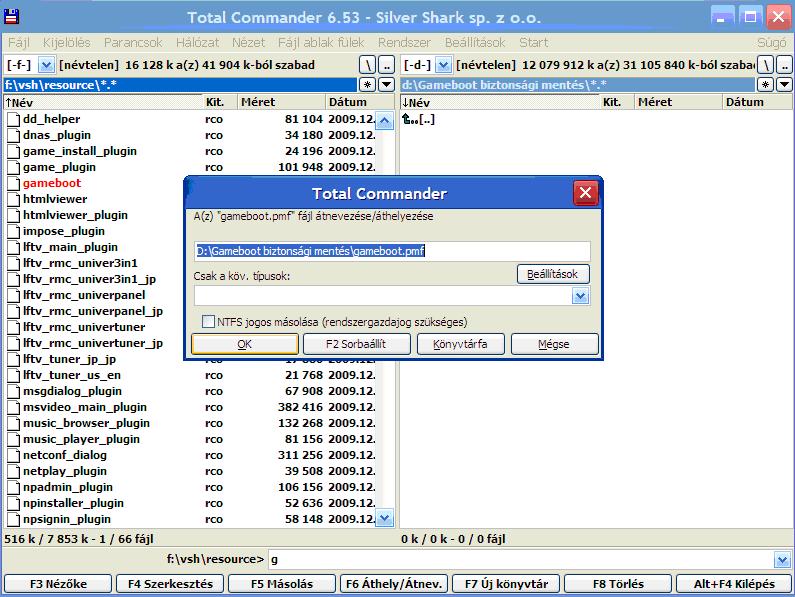Click the parent folder [..] entry in right panel

pyautogui.click(x=418, y=119)
